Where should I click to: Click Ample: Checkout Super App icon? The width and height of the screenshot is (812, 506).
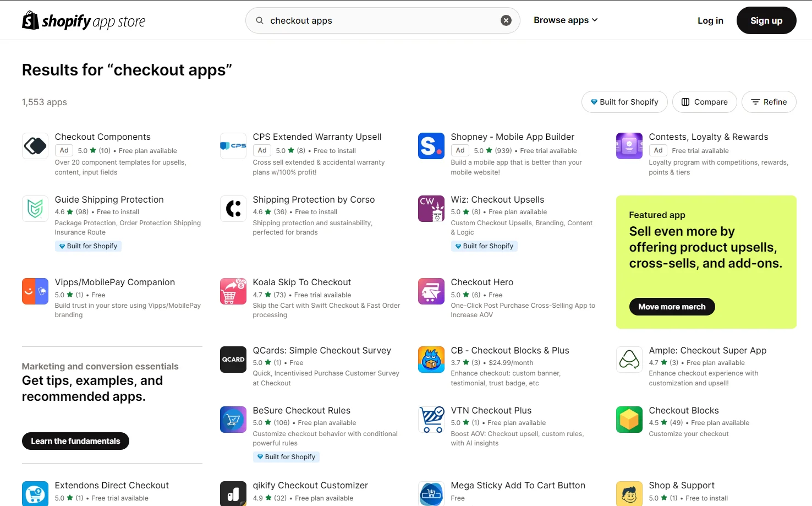(629, 360)
